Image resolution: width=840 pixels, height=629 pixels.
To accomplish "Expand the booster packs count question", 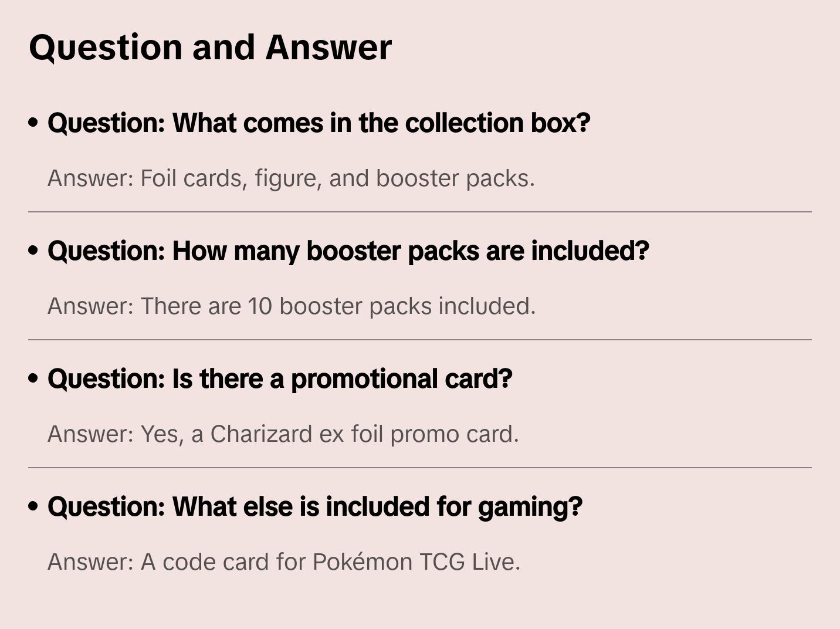I will pos(348,251).
